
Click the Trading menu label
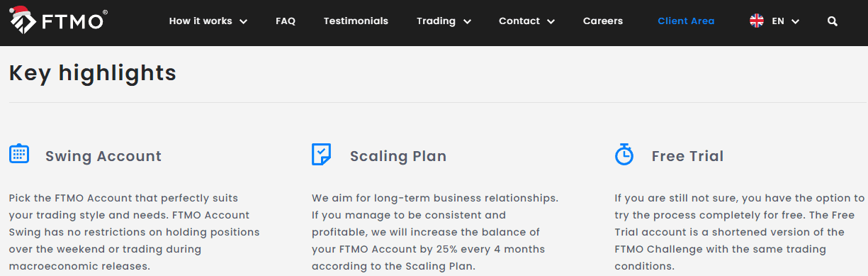coord(436,21)
